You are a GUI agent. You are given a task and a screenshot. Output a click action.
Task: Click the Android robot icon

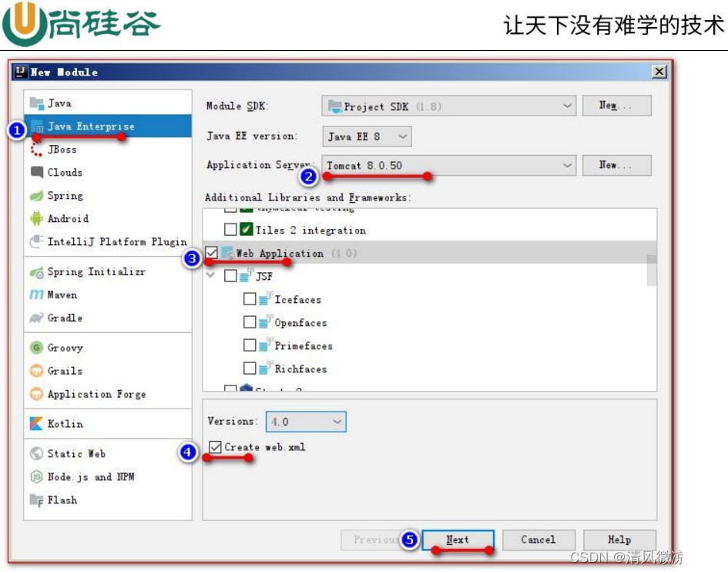point(37,218)
